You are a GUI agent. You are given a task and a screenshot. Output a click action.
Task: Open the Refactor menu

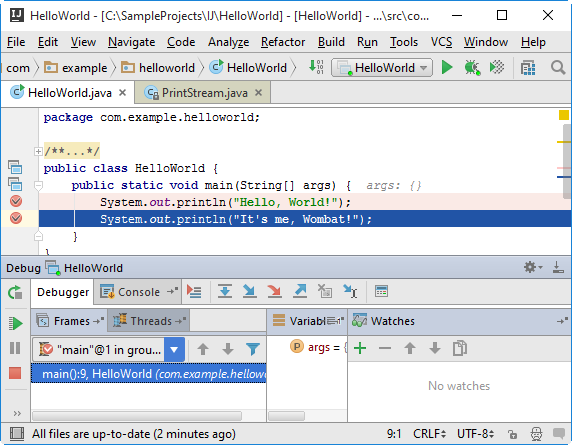[x=283, y=42]
